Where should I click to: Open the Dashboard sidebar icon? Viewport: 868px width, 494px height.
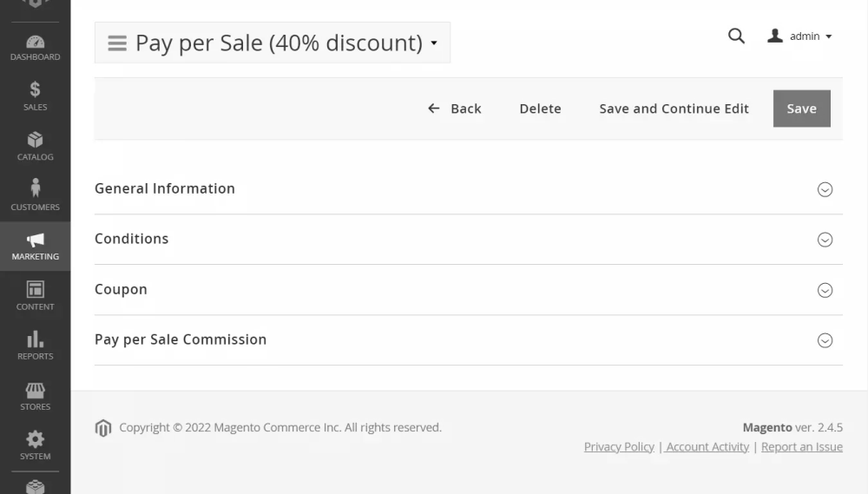(35, 48)
